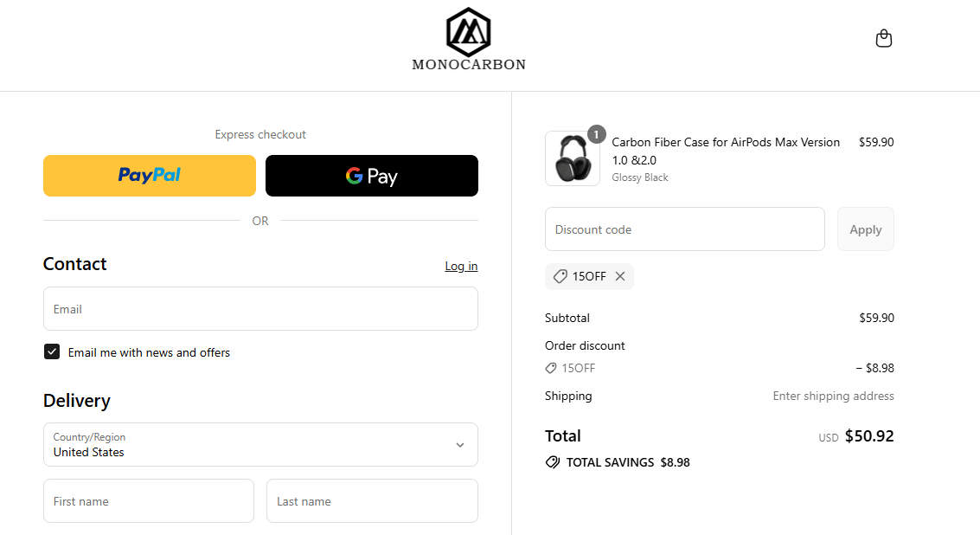Image resolution: width=980 pixels, height=535 pixels.
Task: Click the "– $8.98" discount amount
Action: click(x=875, y=368)
